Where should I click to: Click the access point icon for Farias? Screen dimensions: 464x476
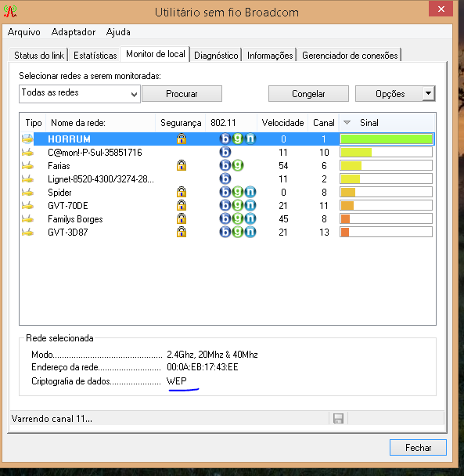pyautogui.click(x=27, y=166)
